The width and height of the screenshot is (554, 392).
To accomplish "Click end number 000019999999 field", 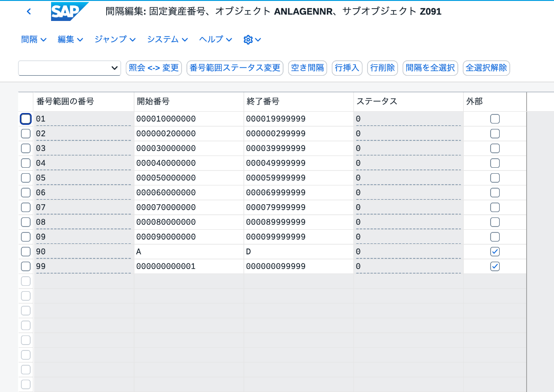I will coord(299,119).
